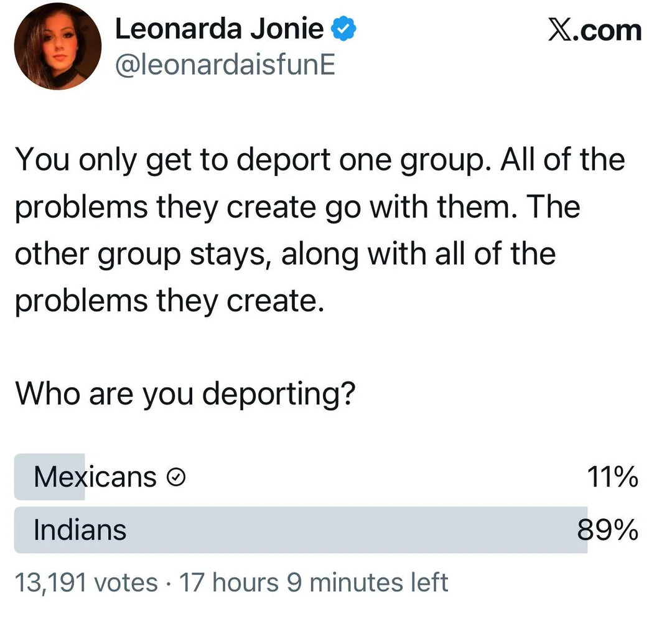
Task: Click the 11% result label
Action: click(612, 477)
